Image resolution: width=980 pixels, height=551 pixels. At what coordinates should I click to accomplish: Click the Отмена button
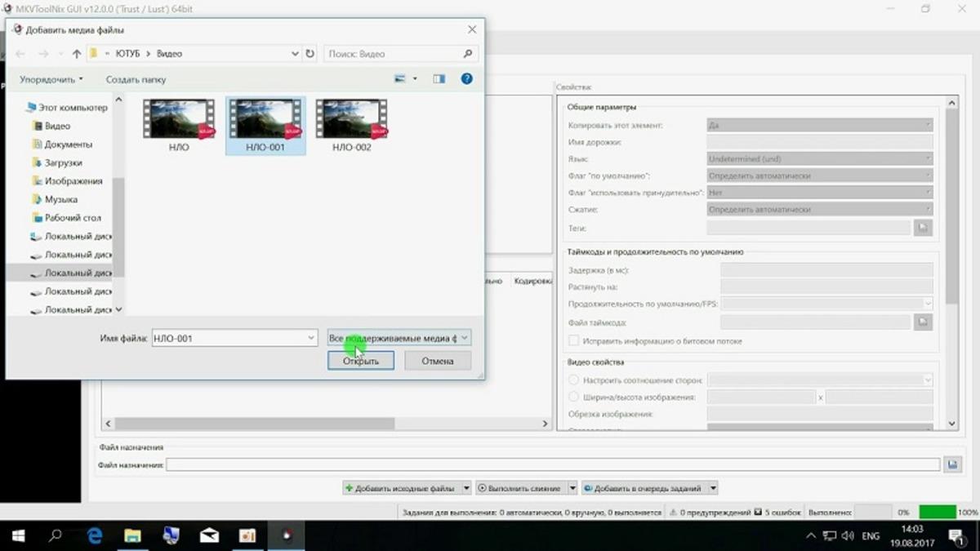point(438,361)
